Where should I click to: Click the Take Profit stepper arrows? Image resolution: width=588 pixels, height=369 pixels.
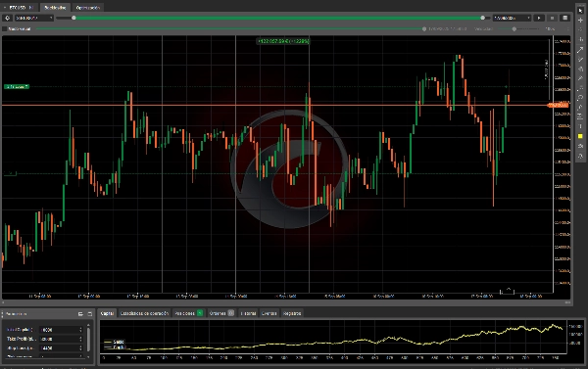(80, 339)
